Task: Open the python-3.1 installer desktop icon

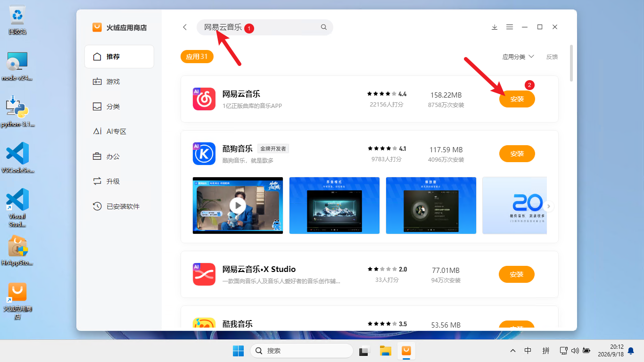Action: tap(17, 112)
